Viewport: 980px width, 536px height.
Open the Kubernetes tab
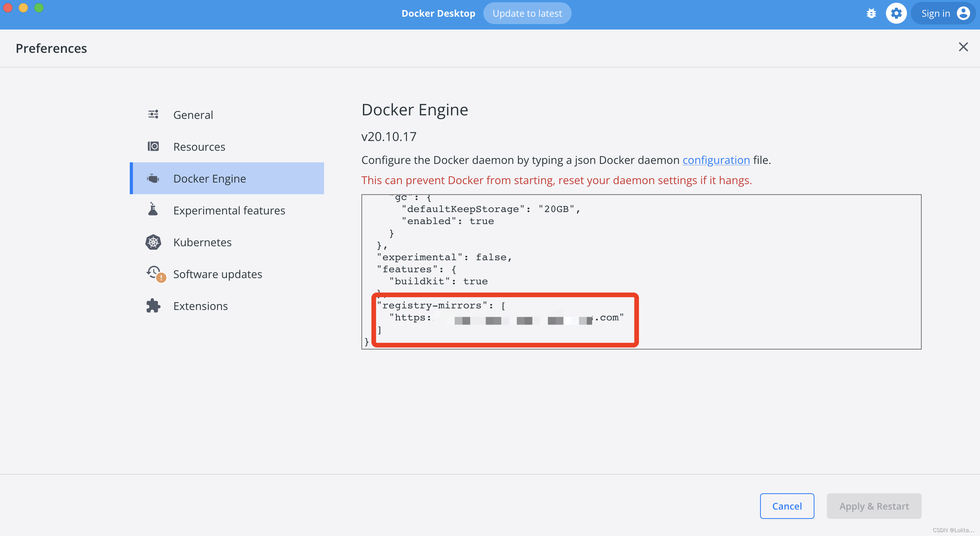(227, 242)
